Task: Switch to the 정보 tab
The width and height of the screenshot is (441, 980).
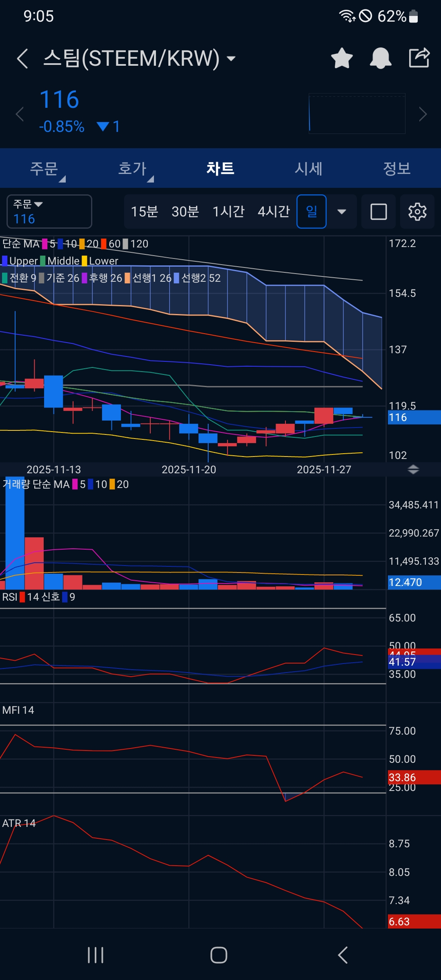Action: click(397, 168)
